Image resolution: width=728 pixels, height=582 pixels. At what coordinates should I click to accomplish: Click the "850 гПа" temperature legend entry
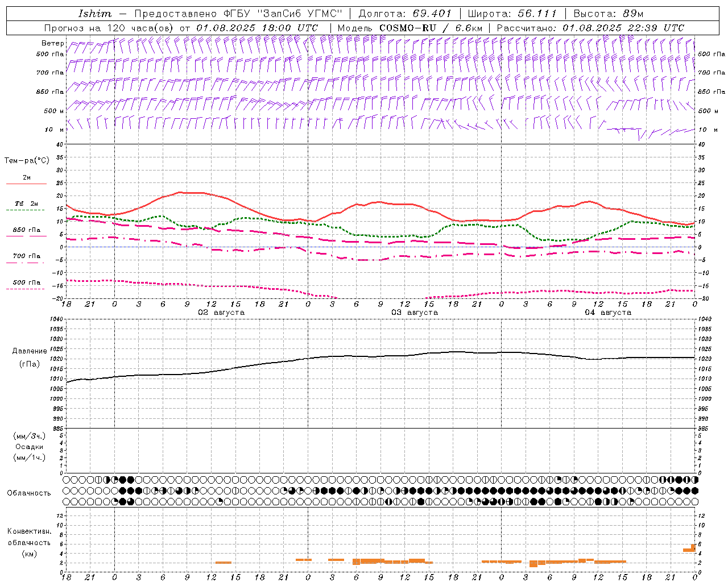pyautogui.click(x=27, y=230)
